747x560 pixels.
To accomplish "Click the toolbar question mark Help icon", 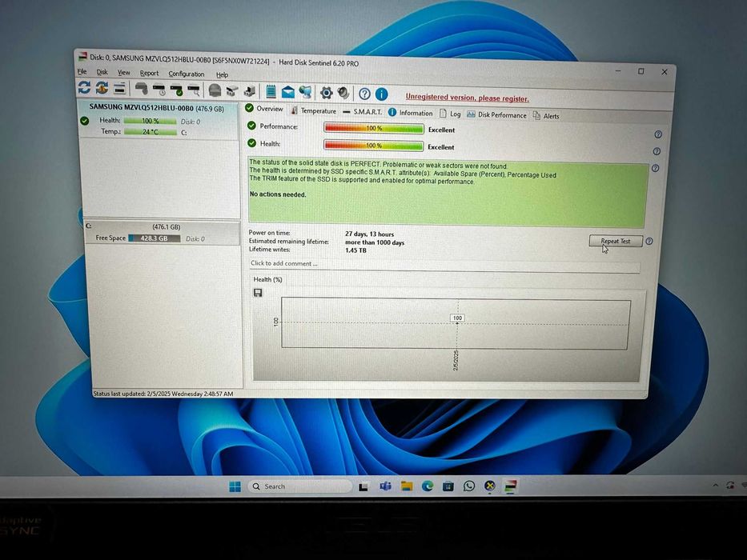I will [364, 94].
